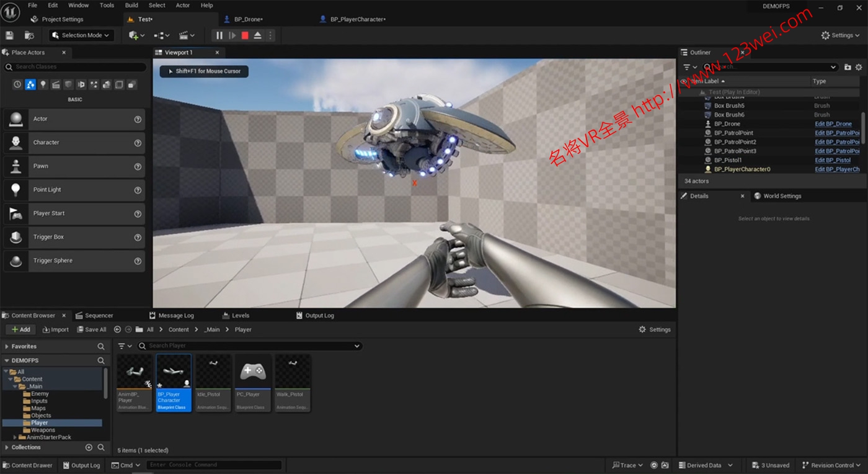Click the Save All button icon
The height and width of the screenshot is (474, 868).
[81, 329]
